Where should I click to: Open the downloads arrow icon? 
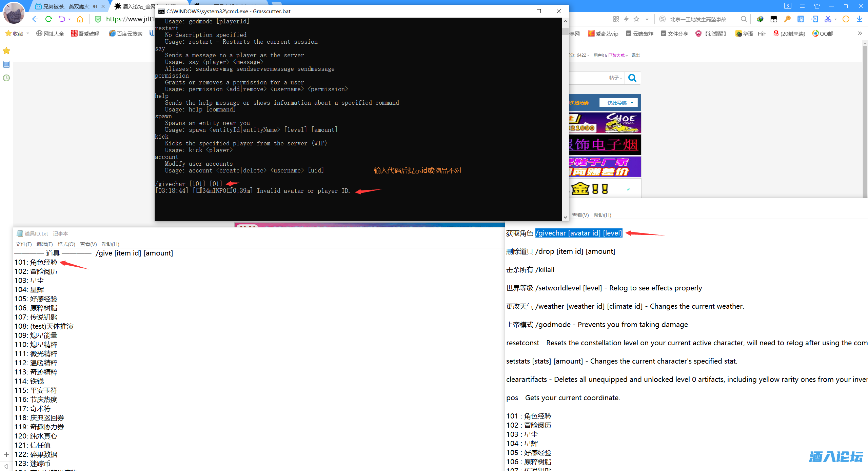tap(859, 19)
